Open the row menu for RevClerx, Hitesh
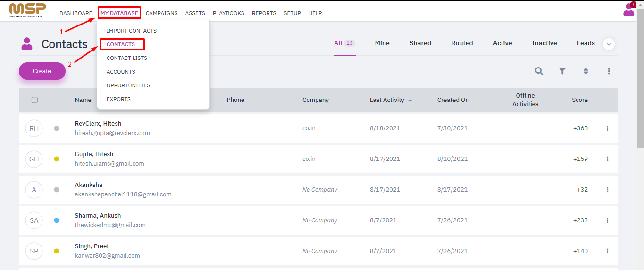The image size is (644, 270). point(607,128)
